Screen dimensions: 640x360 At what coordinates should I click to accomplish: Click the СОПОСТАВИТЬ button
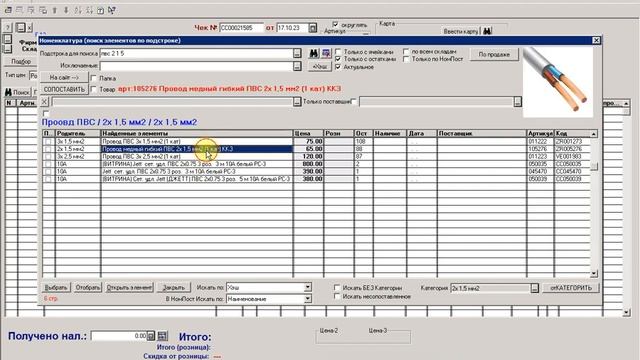pos(64,89)
